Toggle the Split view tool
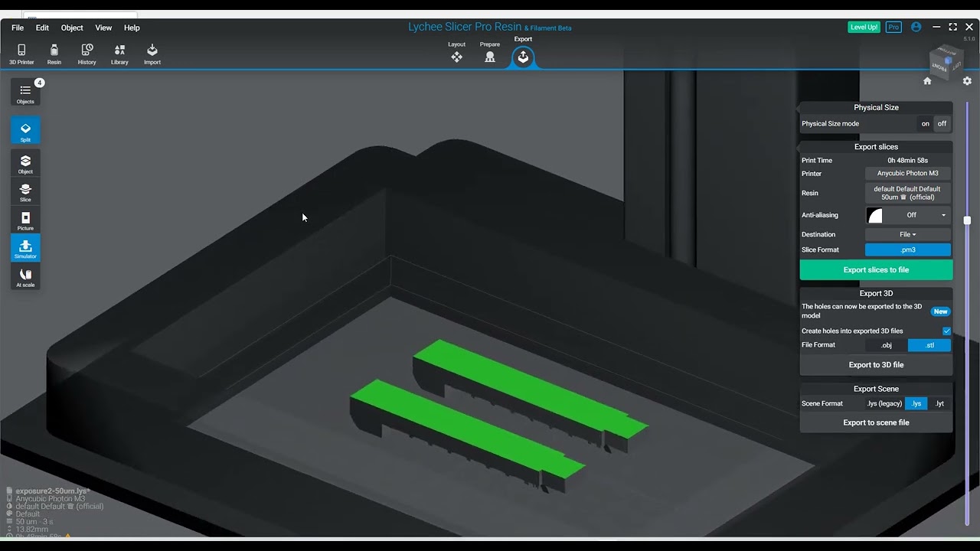This screenshot has width=980, height=551. 25,132
